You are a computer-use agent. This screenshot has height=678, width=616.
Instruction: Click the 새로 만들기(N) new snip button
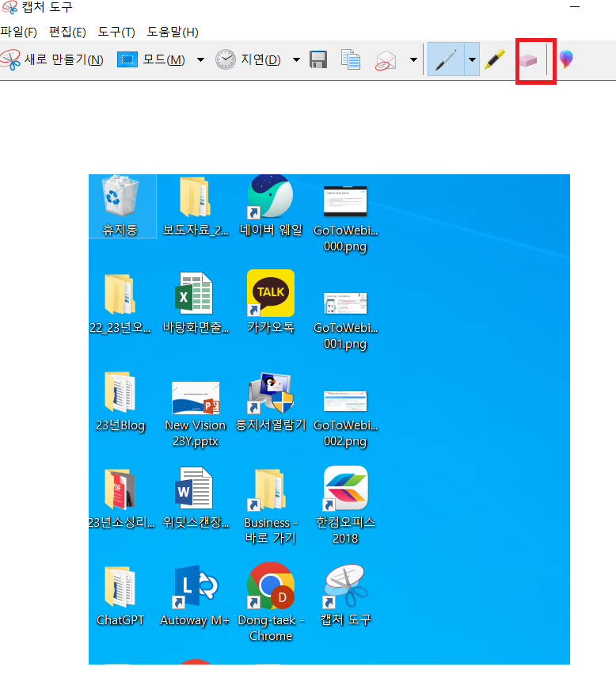click(52, 59)
